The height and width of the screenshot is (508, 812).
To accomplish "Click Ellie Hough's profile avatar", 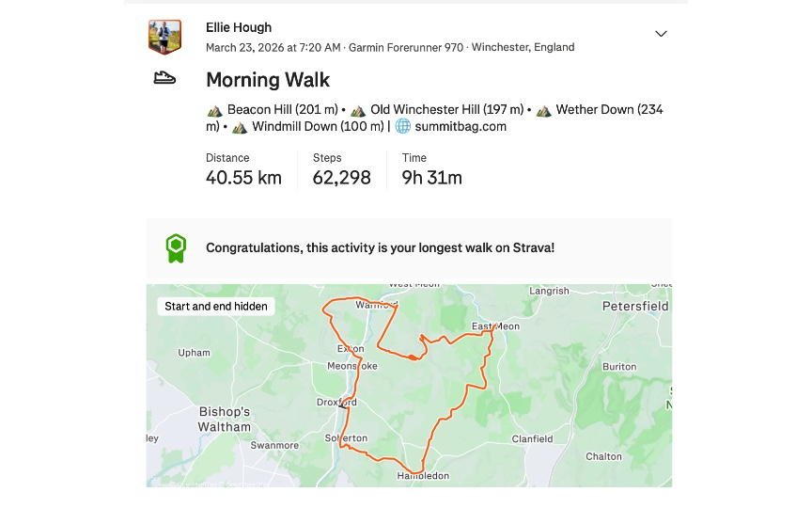I will click(164, 37).
